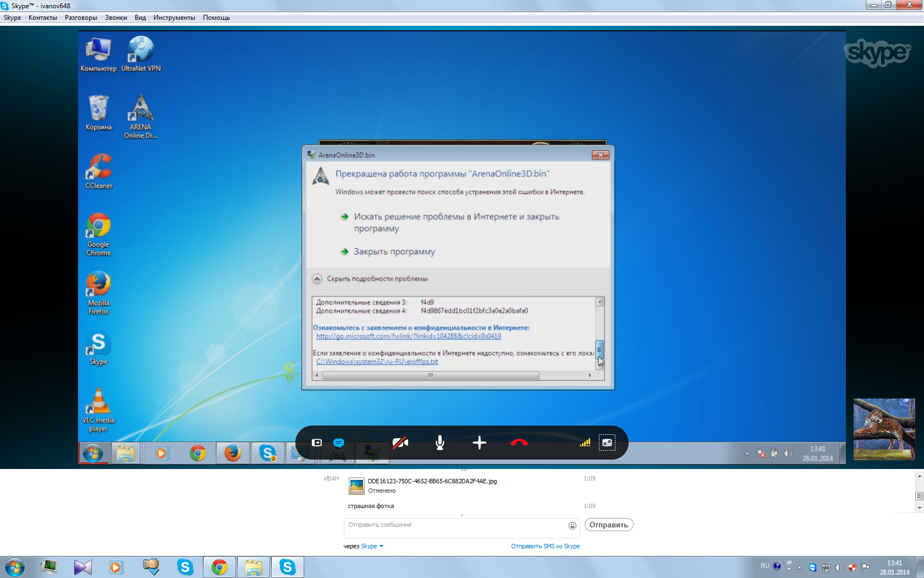
Task: Click Закрыть программу in error dialog
Action: (394, 252)
